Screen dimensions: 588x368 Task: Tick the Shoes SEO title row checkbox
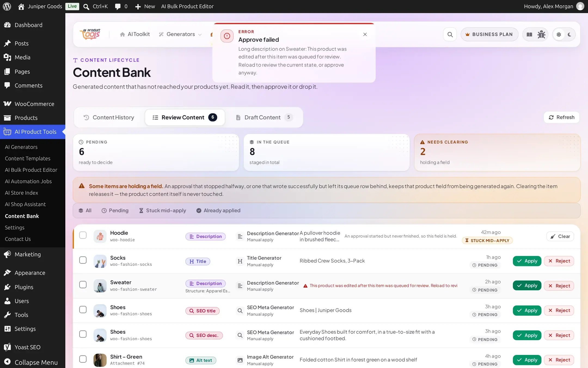(83, 310)
